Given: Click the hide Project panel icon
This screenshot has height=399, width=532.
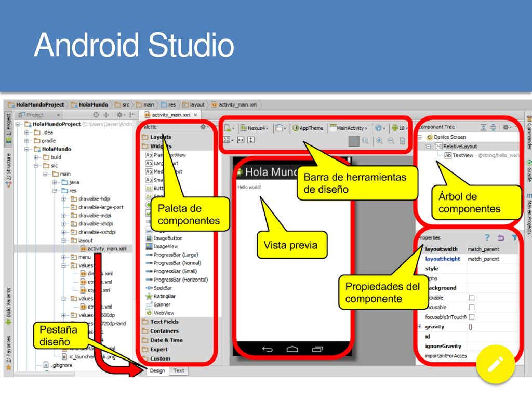Looking at the screenshot, I should pyautogui.click(x=131, y=115).
